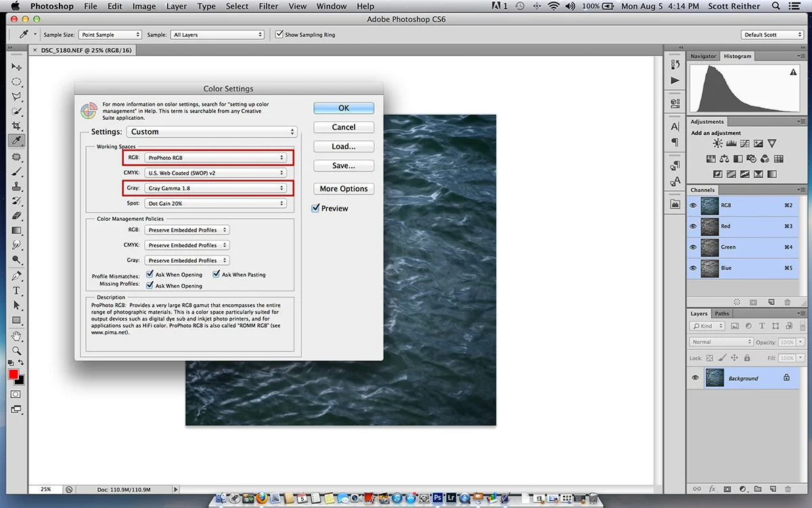Toggle Missing Profiles Ask When Opening
The width and height of the screenshot is (812, 508).
click(x=150, y=285)
